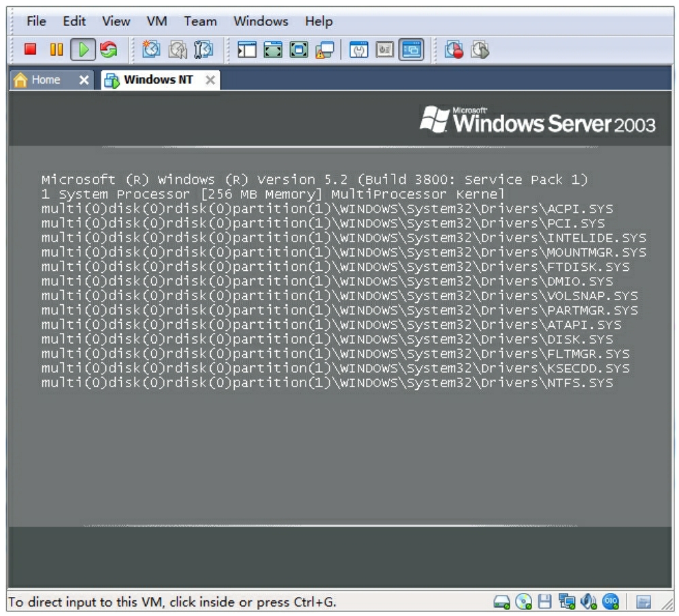The height and width of the screenshot is (616, 679).
Task: Revert to the previous snapshot
Action: 177,50
